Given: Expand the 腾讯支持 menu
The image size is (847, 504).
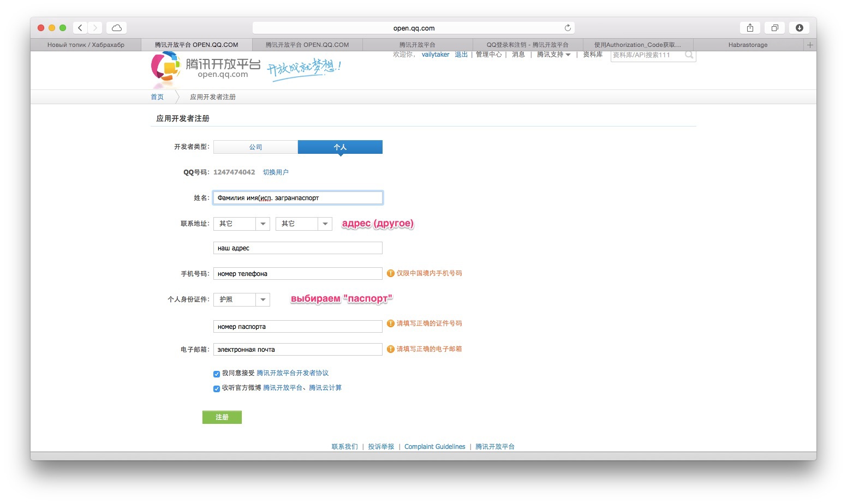Looking at the screenshot, I should 553,55.
